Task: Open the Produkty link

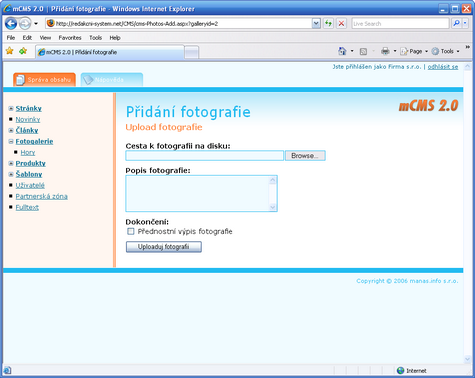Action: [31, 163]
